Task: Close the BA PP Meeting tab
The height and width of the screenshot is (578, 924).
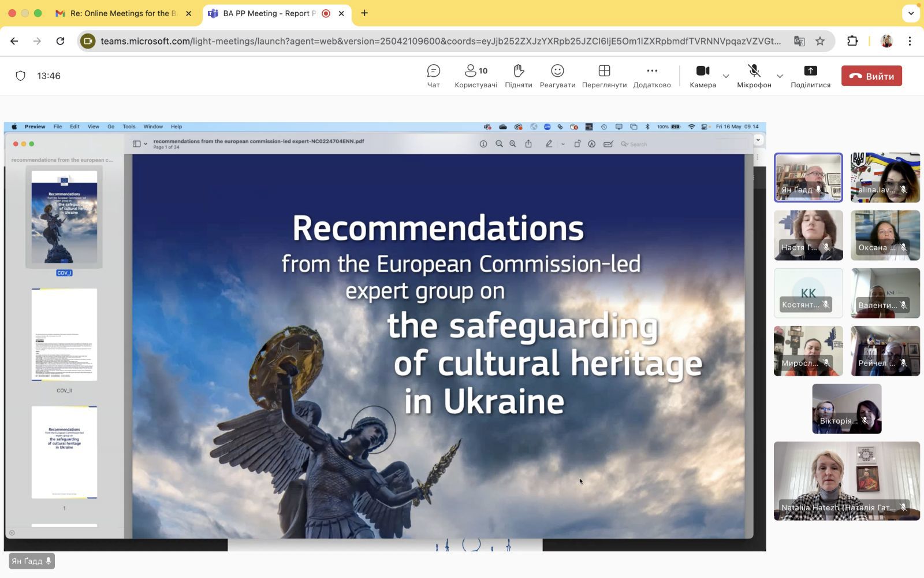Action: pos(341,13)
